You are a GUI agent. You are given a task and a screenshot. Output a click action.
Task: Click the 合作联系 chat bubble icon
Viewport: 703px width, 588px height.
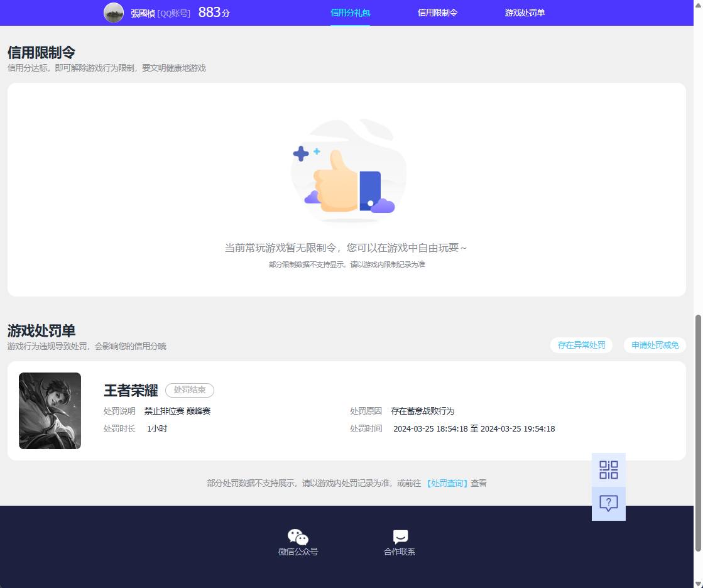pyautogui.click(x=400, y=536)
